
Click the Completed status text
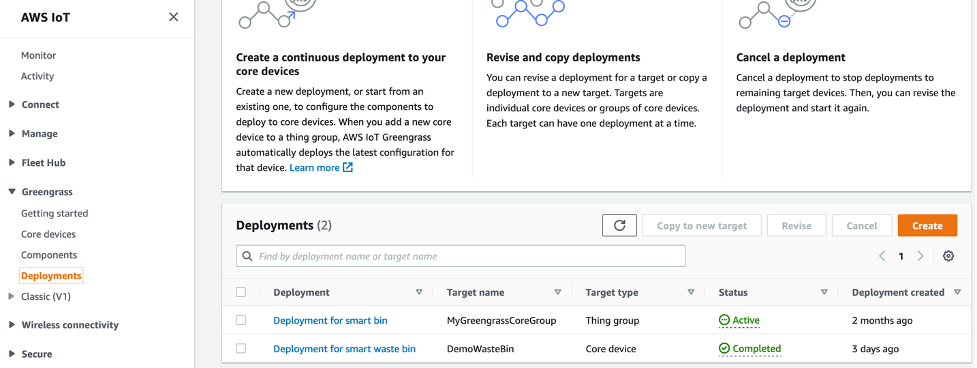click(x=756, y=348)
